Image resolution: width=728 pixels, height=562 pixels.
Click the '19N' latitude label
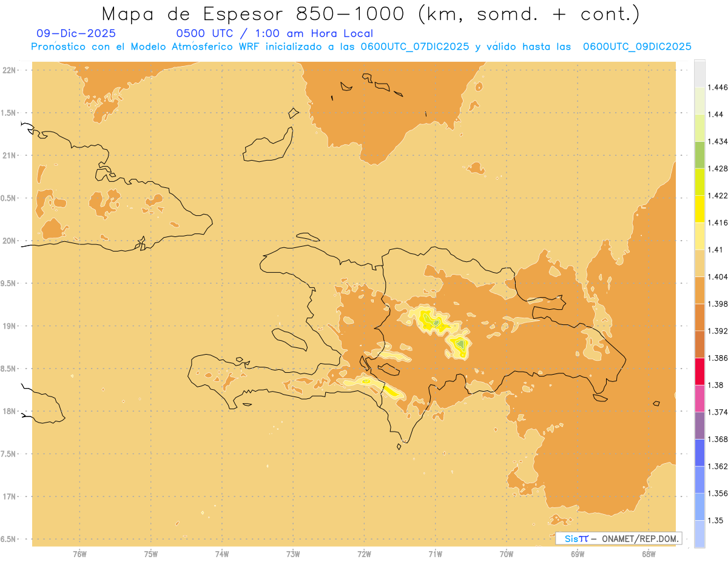(x=9, y=326)
